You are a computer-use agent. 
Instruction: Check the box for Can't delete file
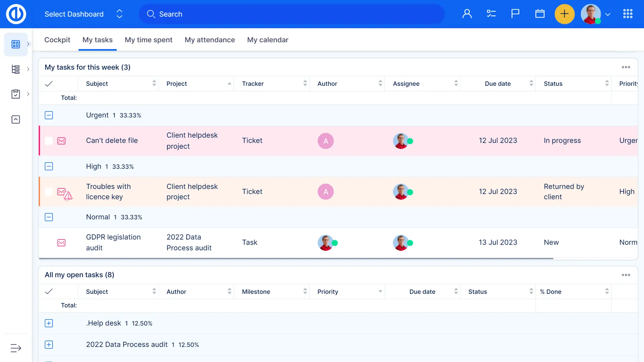click(x=49, y=141)
